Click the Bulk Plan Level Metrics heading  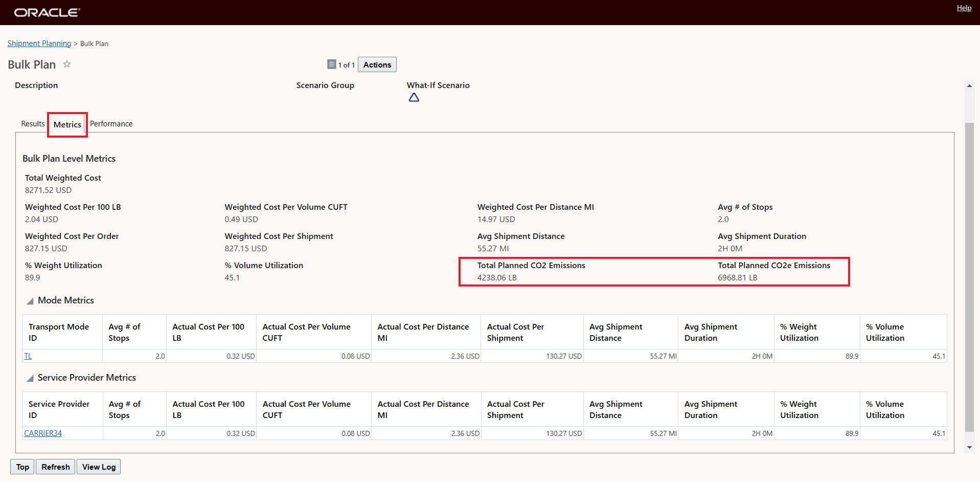click(69, 159)
